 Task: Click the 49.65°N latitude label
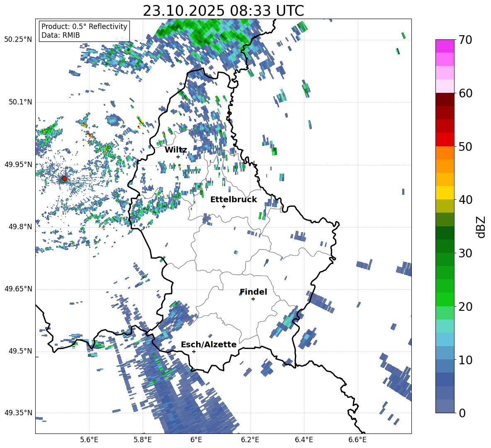coord(18,289)
